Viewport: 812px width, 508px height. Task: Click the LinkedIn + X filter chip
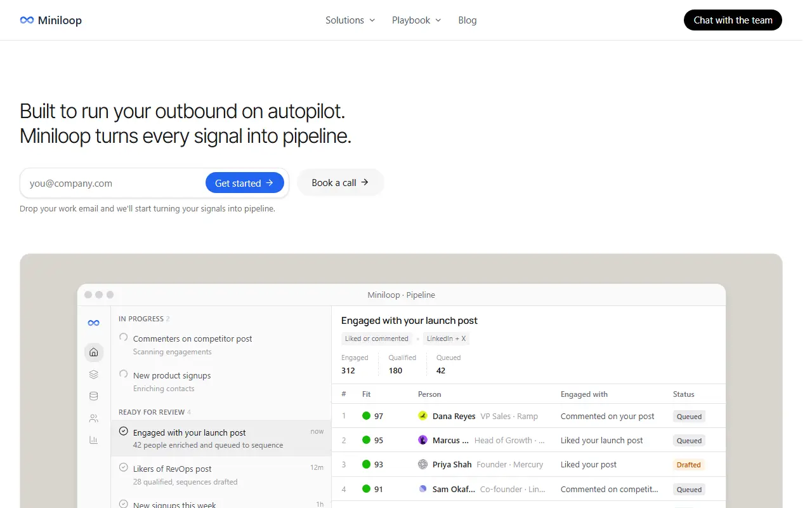pyautogui.click(x=446, y=338)
